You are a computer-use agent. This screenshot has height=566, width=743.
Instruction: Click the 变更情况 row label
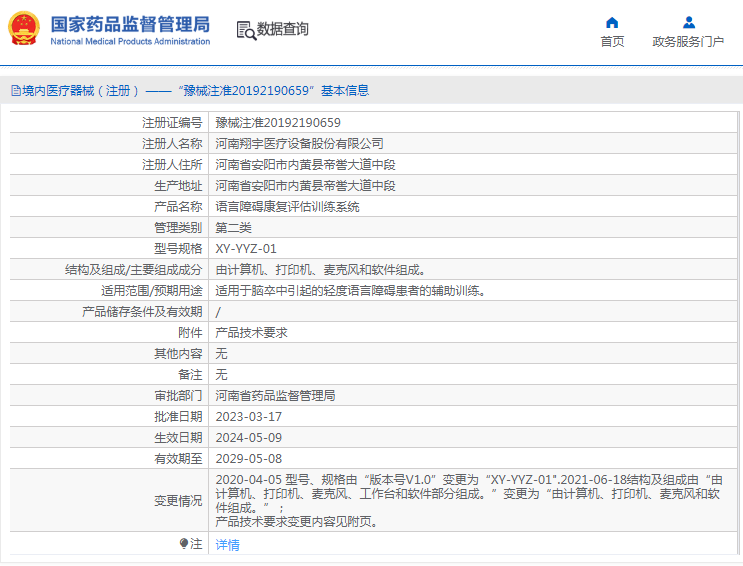178,501
